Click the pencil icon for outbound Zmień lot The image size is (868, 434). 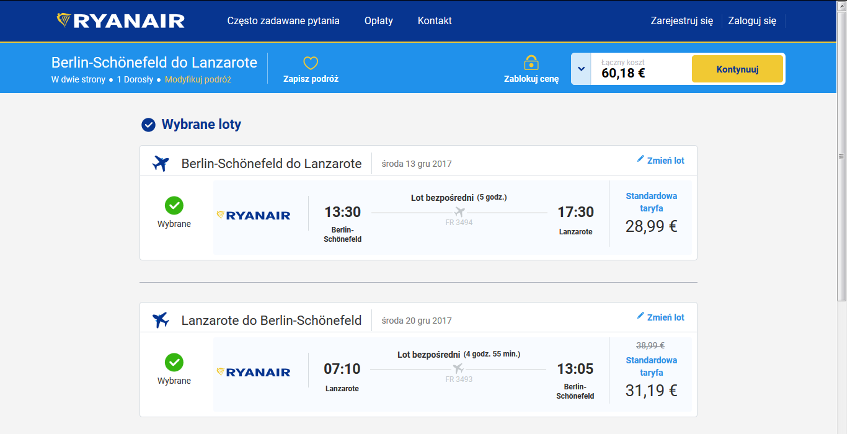click(x=640, y=159)
